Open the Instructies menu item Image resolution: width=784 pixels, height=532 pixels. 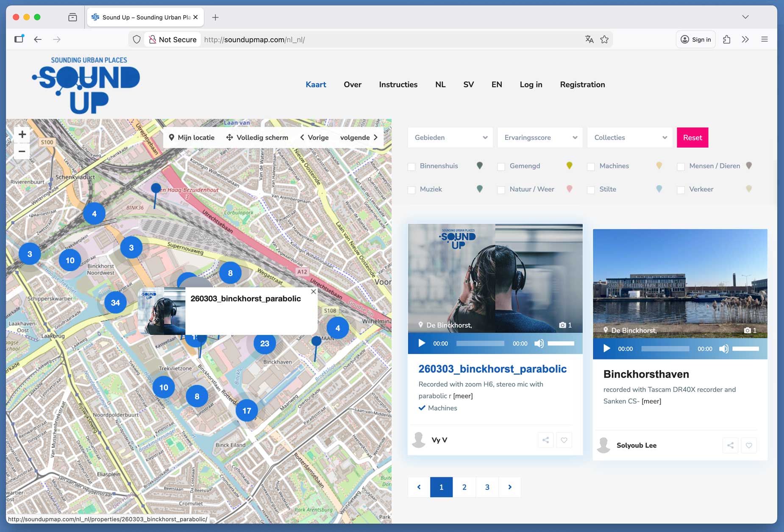click(x=398, y=85)
